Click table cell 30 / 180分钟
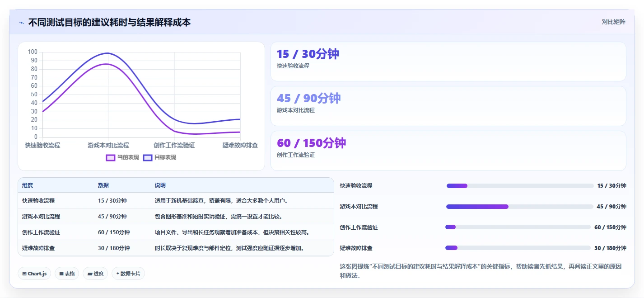The width and height of the screenshot is (644, 298). click(x=114, y=248)
